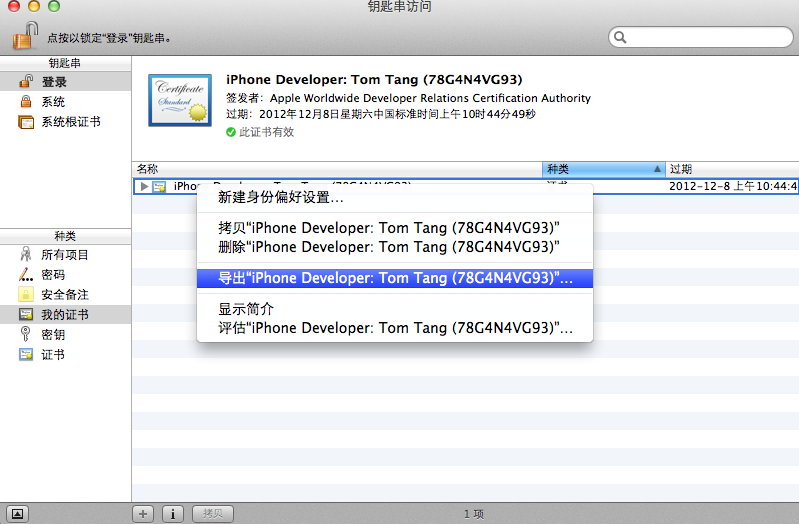Sort by the 名称 column header
Image resolution: width=799 pixels, height=524 pixels.
(x=337, y=169)
